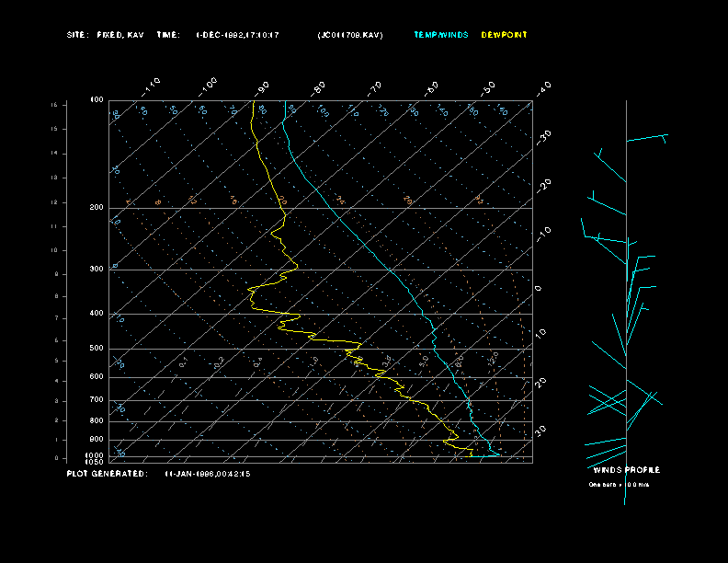Click the 600 pressure level label
728x563 pixels.
[97, 377]
